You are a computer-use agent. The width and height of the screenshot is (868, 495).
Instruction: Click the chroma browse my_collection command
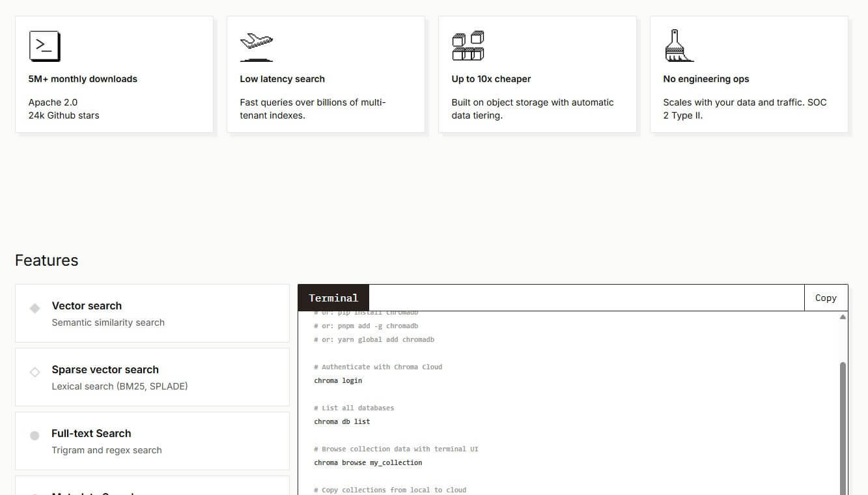[x=368, y=462]
